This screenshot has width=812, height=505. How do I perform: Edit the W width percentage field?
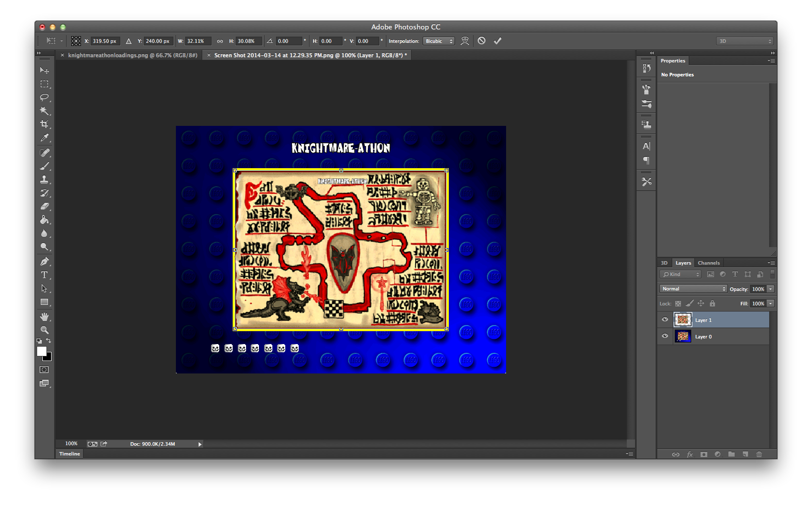(198, 41)
